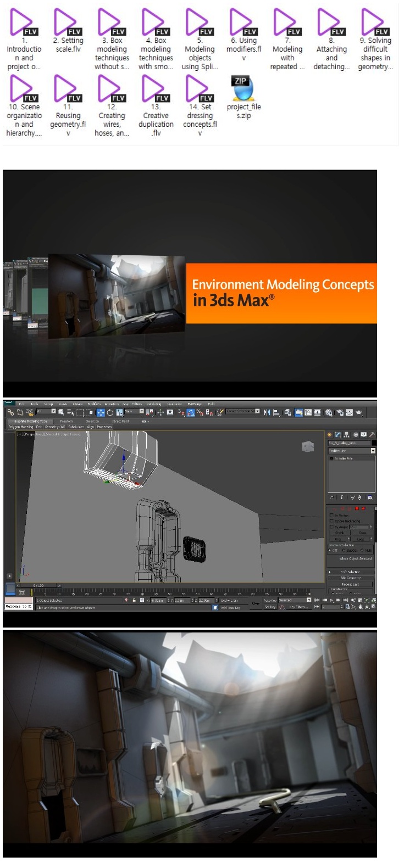
Task: Toggle the Percent Snap icon
Action: tap(199, 412)
